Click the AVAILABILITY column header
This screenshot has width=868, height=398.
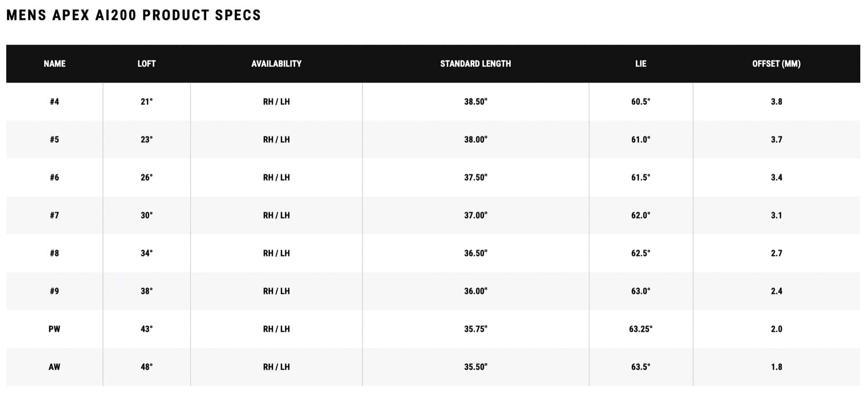click(276, 64)
